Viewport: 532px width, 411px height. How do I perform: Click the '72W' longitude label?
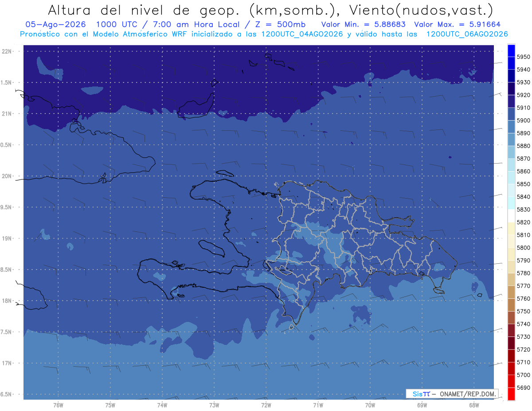coord(266,405)
